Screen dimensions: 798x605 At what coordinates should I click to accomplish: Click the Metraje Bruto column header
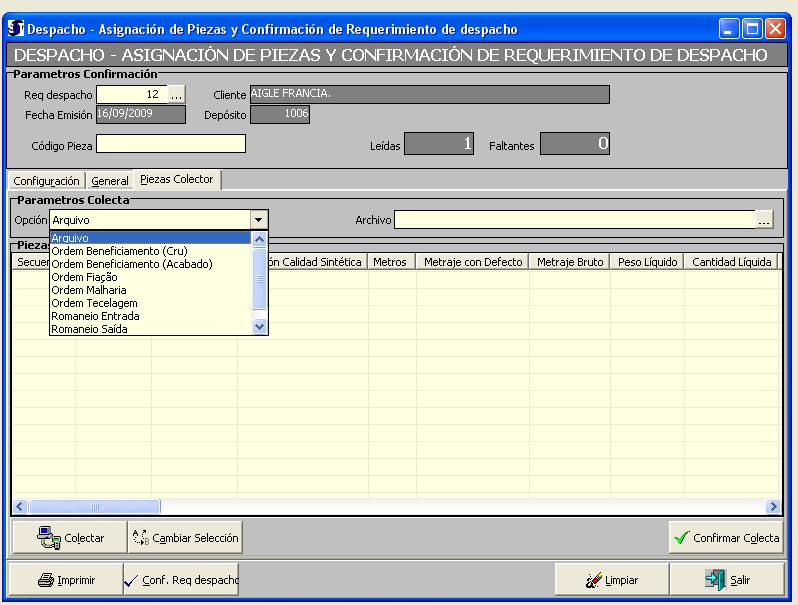tap(569, 262)
